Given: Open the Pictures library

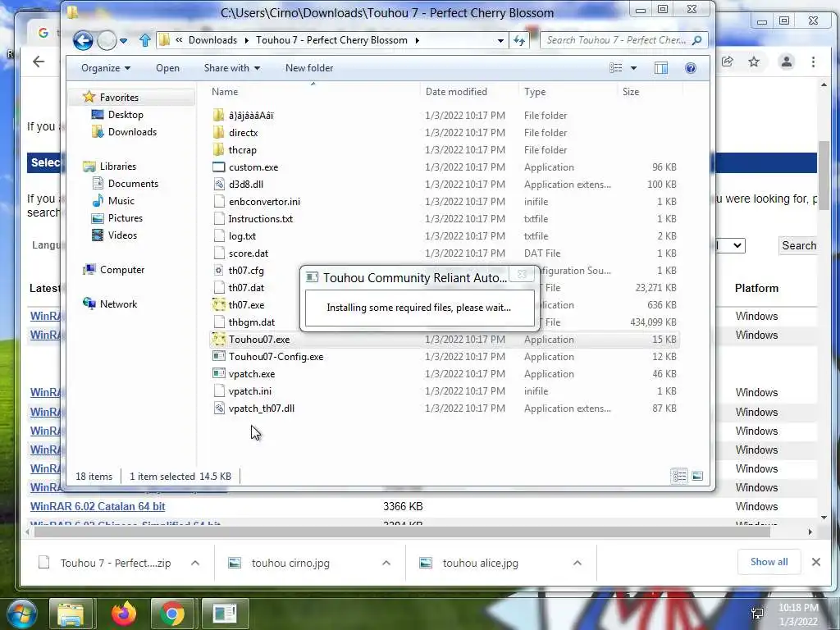Looking at the screenshot, I should click(x=126, y=218).
